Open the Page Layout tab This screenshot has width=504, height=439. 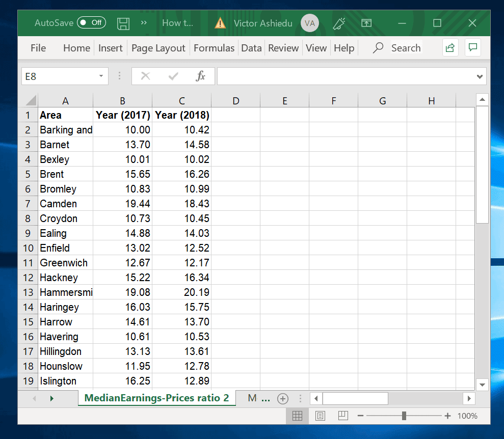pos(158,48)
